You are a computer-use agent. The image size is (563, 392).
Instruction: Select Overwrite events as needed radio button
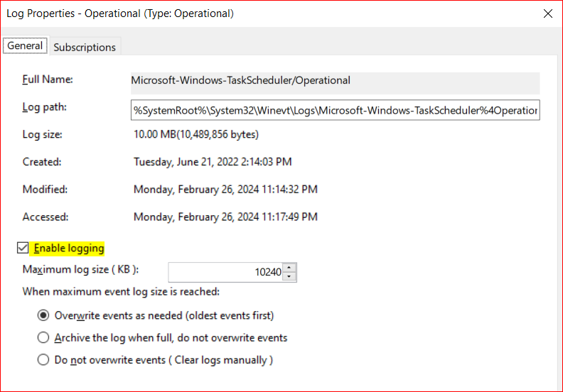point(43,315)
